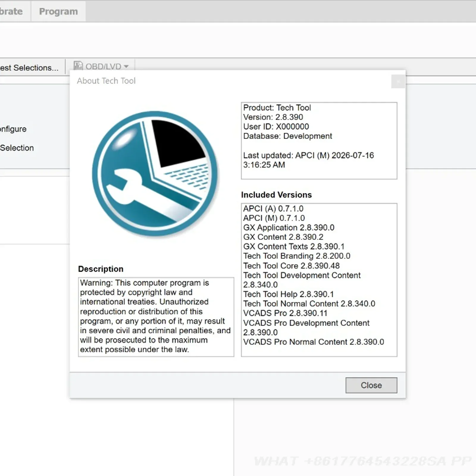Click the 'Included Versions' heading
Image resolution: width=476 pixels, height=476 pixels.
(x=276, y=195)
